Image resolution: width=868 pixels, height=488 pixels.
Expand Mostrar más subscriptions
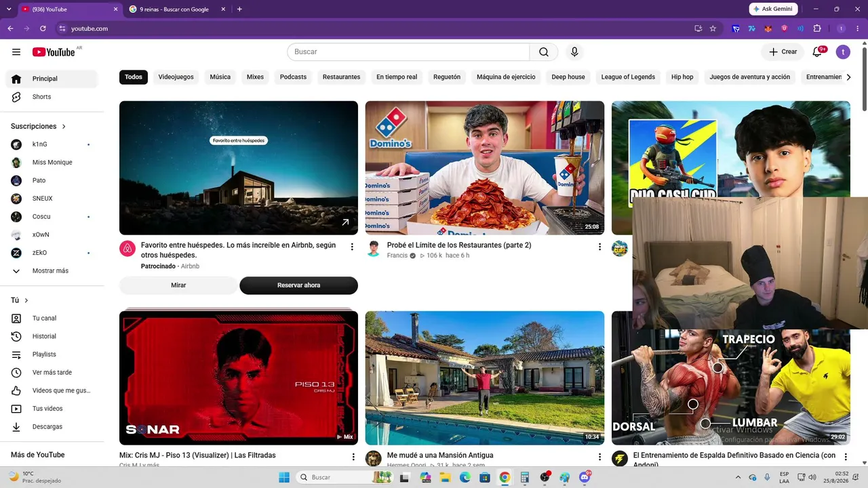pyautogui.click(x=52, y=271)
